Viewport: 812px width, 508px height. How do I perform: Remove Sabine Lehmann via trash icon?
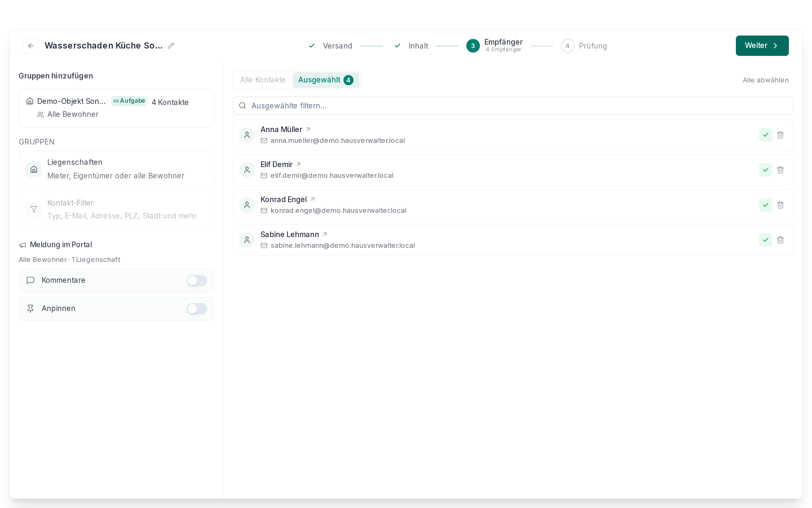tap(780, 240)
